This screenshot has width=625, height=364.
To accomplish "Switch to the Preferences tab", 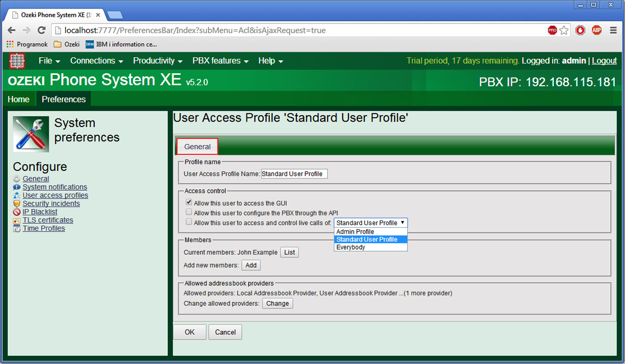I will (63, 99).
